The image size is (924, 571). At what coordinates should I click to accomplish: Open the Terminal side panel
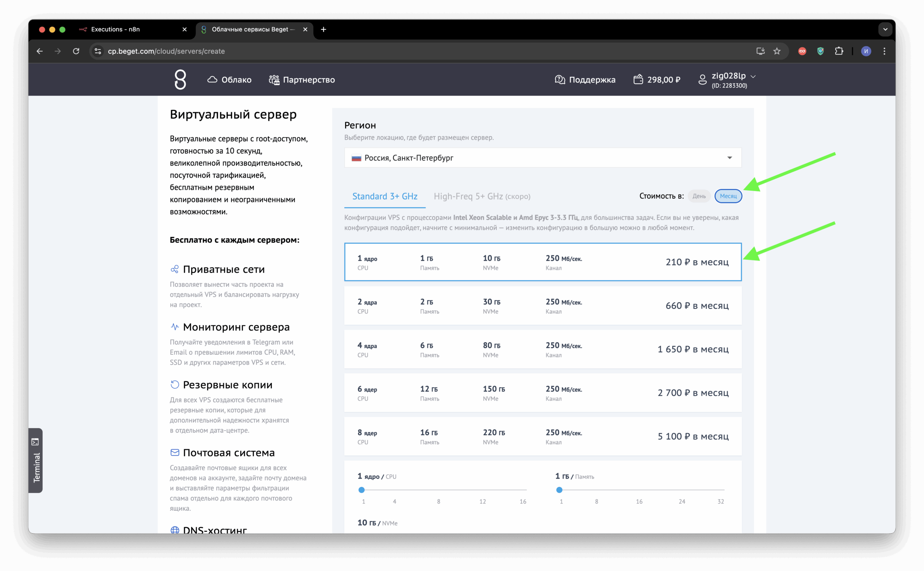click(x=35, y=460)
